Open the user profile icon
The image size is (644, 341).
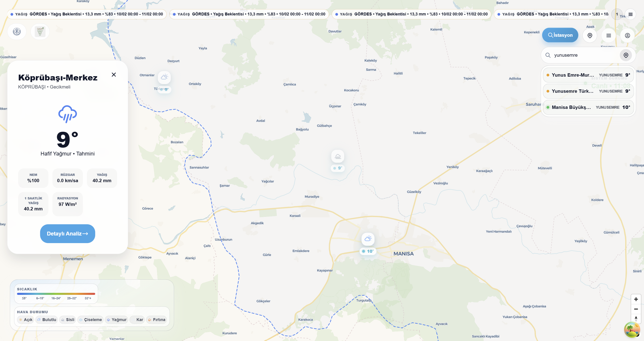pos(627,35)
